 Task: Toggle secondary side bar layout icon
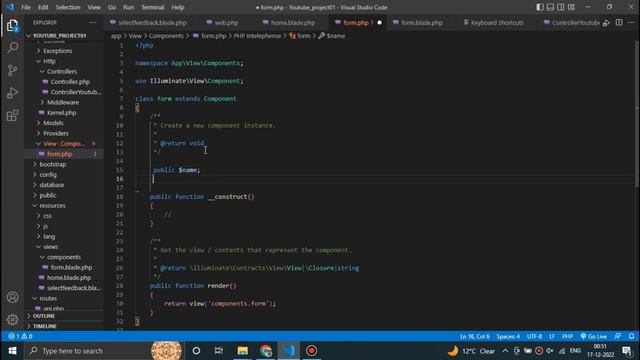[561, 7]
